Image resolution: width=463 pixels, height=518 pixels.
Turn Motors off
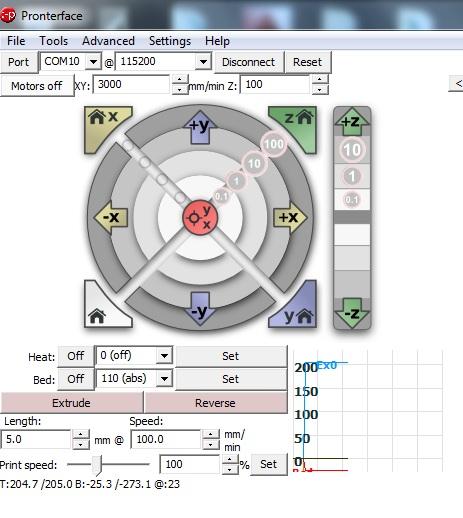37,86
